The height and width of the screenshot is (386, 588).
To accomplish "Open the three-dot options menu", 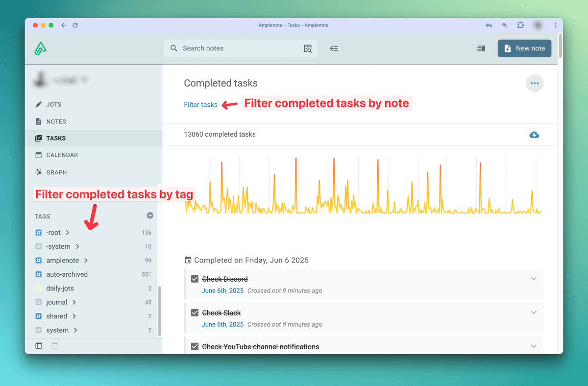I will pyautogui.click(x=534, y=83).
